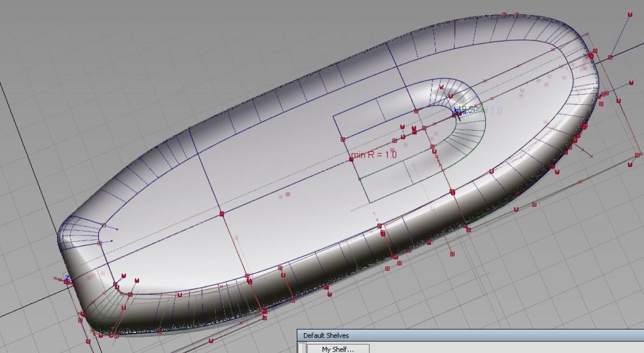Pick the blue manipulator at the fillet tip
The image size is (644, 353).
[x=457, y=112]
